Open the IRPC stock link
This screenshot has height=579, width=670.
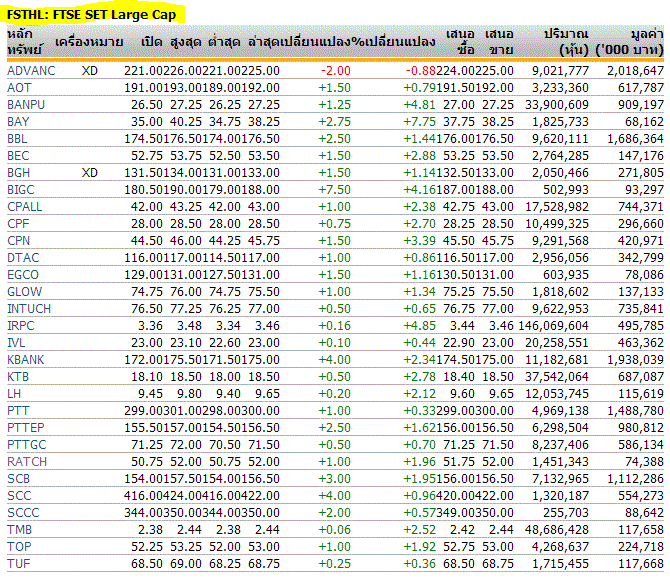pos(21,326)
